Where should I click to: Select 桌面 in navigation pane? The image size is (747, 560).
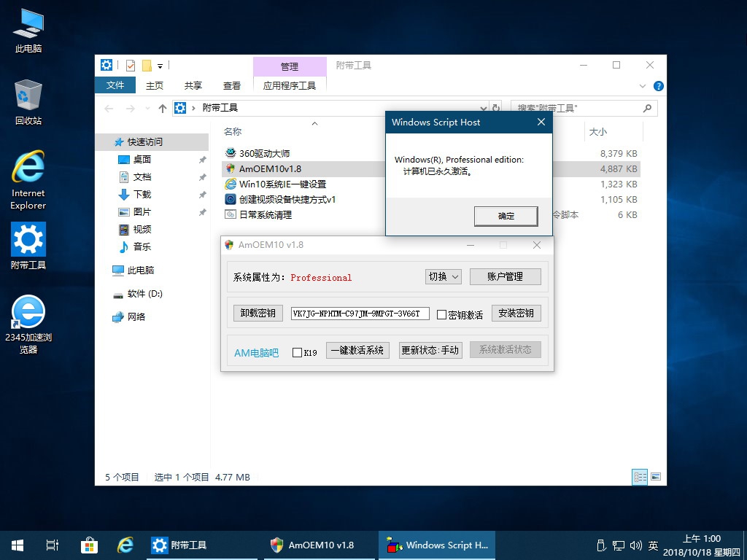click(x=142, y=160)
